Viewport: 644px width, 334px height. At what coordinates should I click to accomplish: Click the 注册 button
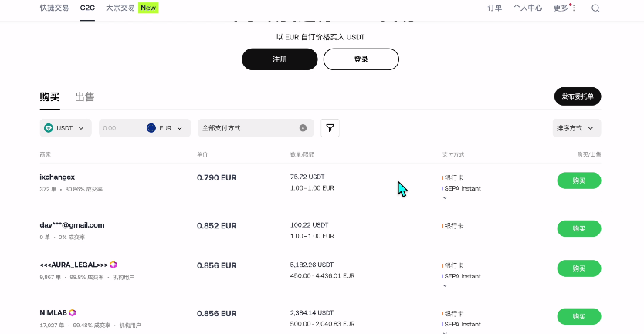[280, 59]
